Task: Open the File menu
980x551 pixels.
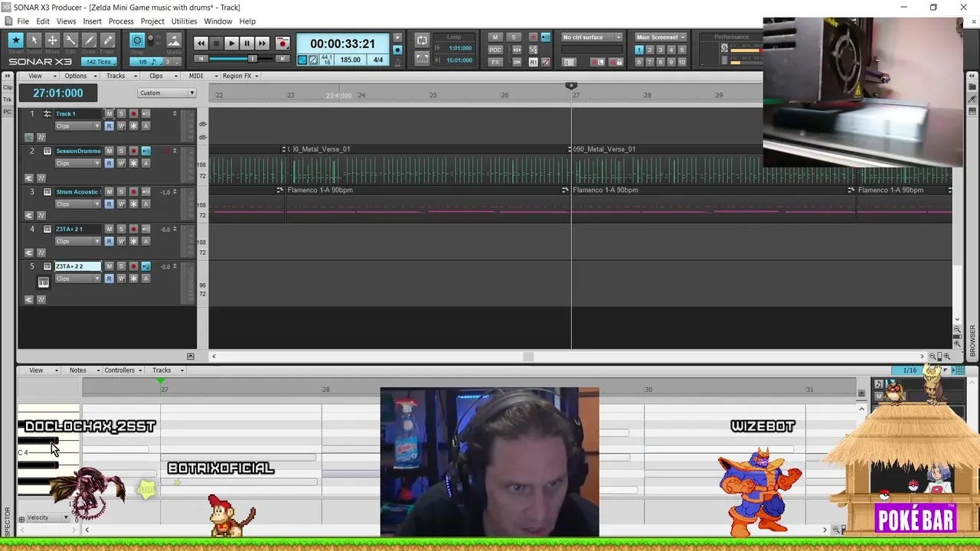Action: [23, 21]
